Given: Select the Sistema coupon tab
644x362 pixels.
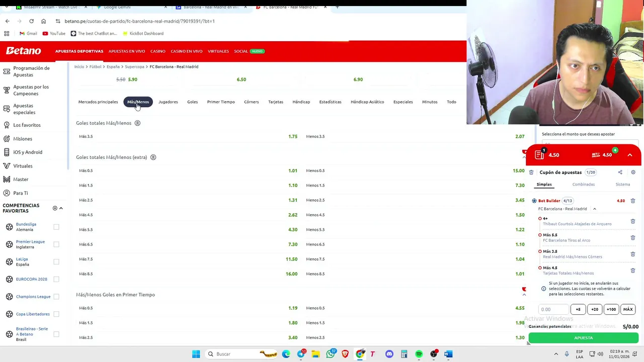Looking at the screenshot, I should [x=623, y=185].
